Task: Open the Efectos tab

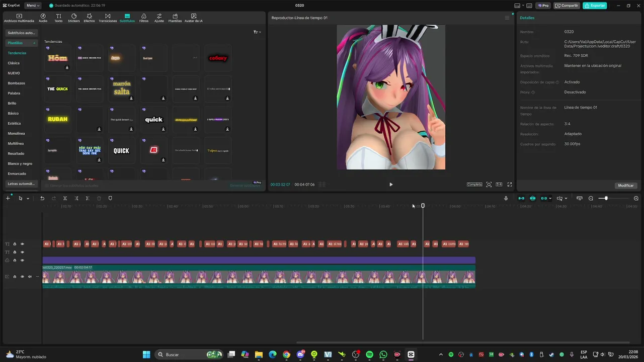Action: tap(89, 18)
